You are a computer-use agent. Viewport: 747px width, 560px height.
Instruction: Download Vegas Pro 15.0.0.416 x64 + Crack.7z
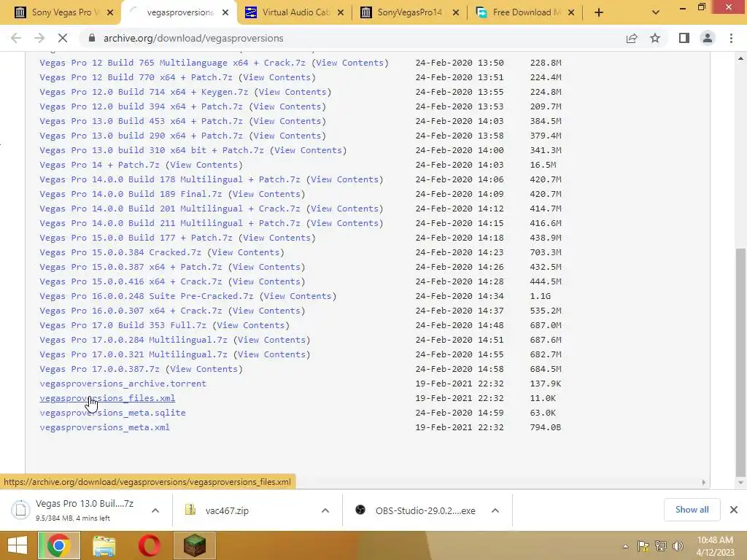pos(131,281)
